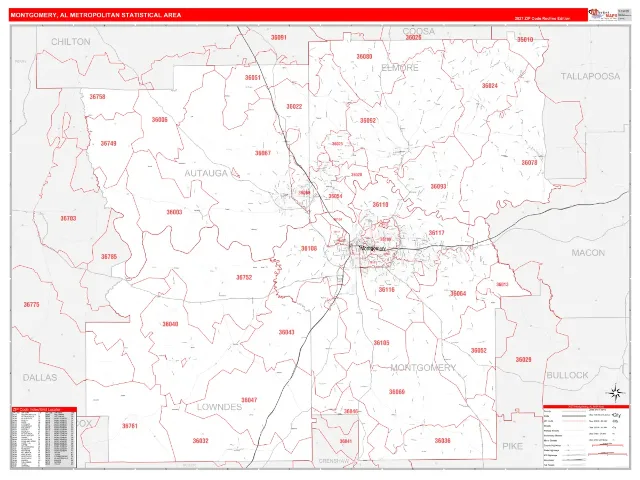Screen dimensions: 640x480
Task: Click ZIP code 36752
Action: point(244,278)
